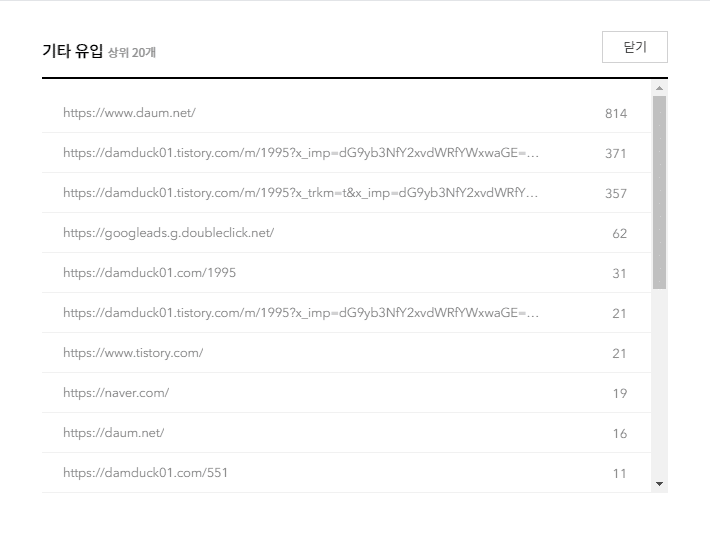Open the x_trkm damduck01.tistory.com link

pos(301,192)
